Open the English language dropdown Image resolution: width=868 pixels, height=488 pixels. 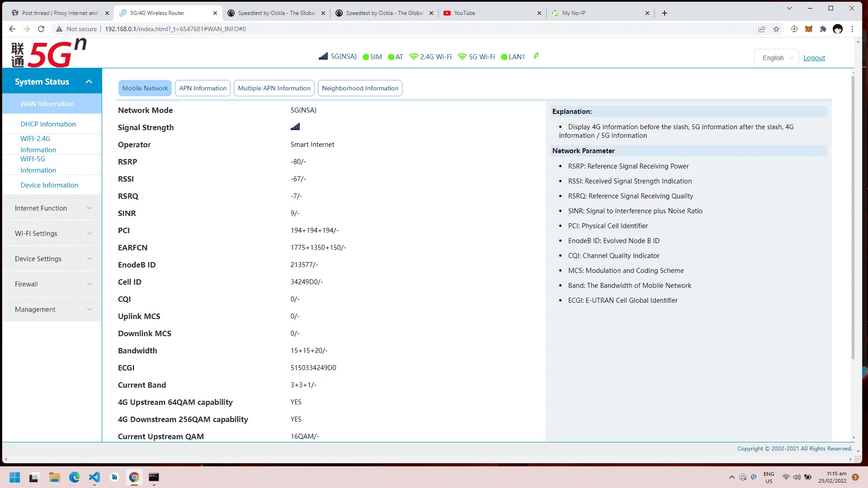pyautogui.click(x=777, y=58)
